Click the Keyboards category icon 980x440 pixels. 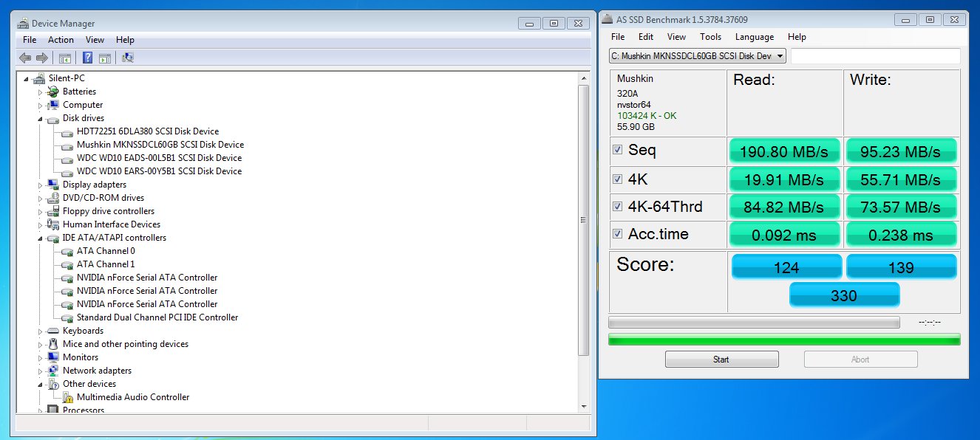click(52, 331)
